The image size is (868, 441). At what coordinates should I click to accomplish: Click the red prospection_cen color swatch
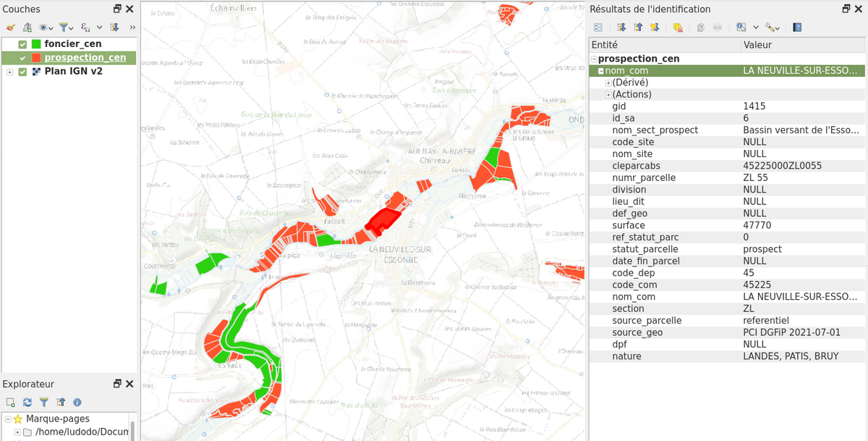[x=36, y=58]
